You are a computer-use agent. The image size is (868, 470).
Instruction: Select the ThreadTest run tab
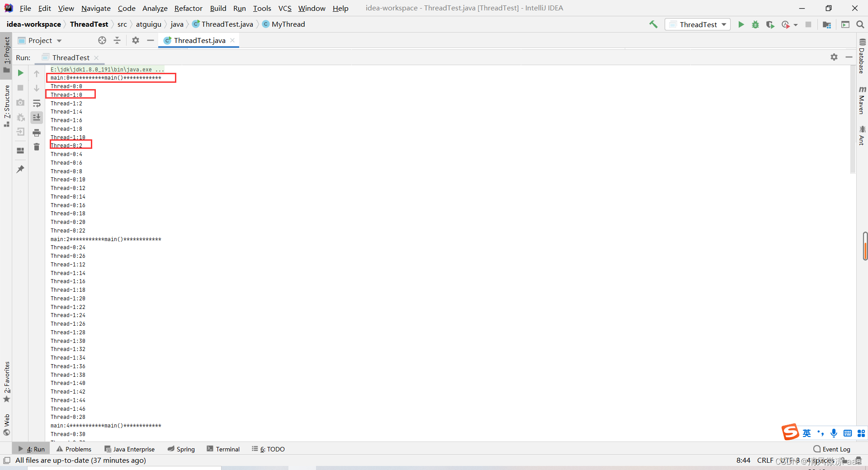tap(71, 57)
